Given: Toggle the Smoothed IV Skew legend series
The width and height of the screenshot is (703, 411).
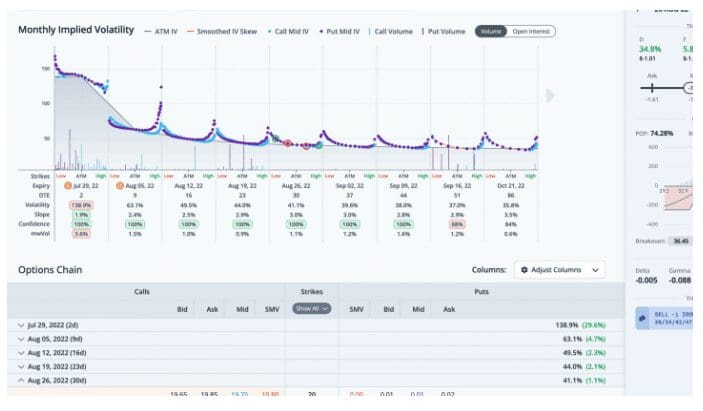Looking at the screenshot, I should 226,31.
